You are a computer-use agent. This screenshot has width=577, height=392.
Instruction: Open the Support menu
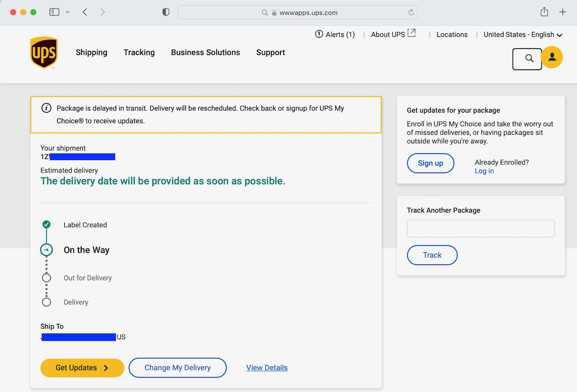pyautogui.click(x=270, y=52)
